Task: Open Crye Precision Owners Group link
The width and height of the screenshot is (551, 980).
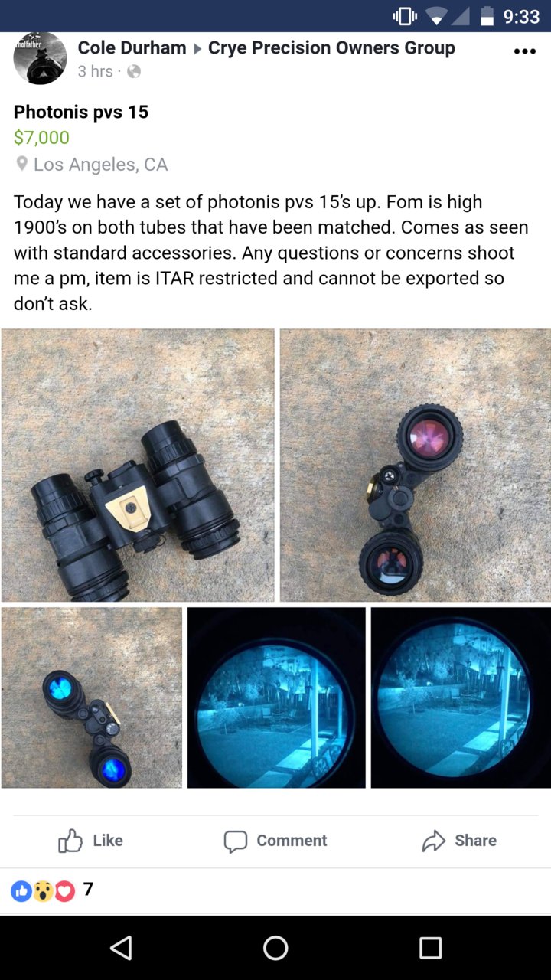Action: [331, 47]
